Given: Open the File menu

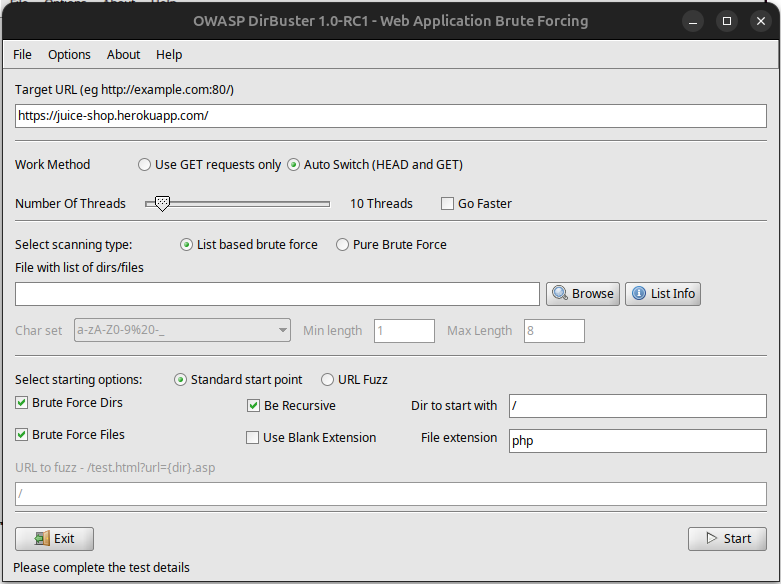Looking at the screenshot, I should (x=22, y=54).
